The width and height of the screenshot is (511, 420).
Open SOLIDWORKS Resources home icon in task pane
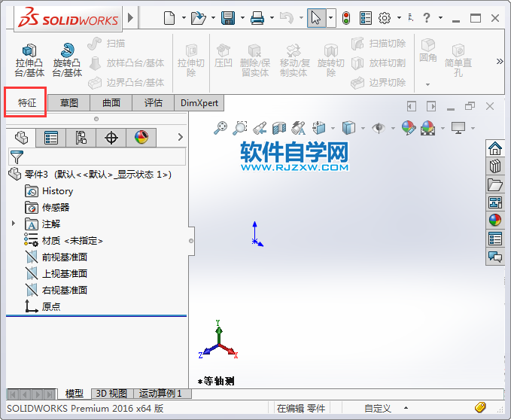point(495,148)
